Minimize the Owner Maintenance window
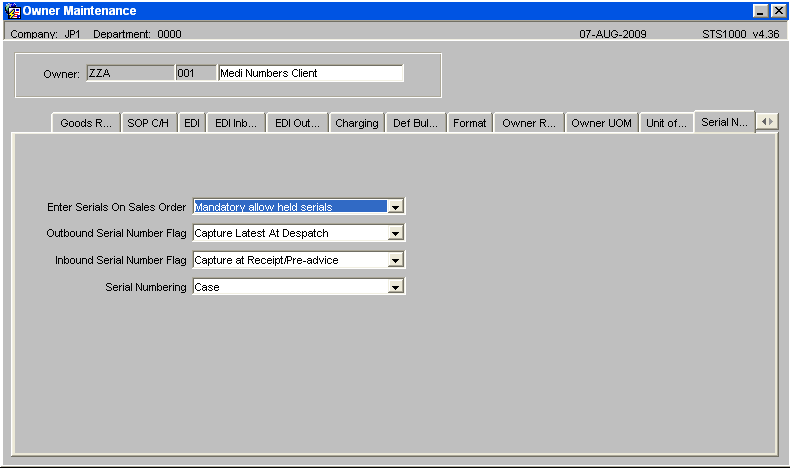The width and height of the screenshot is (790, 468). tap(760, 11)
